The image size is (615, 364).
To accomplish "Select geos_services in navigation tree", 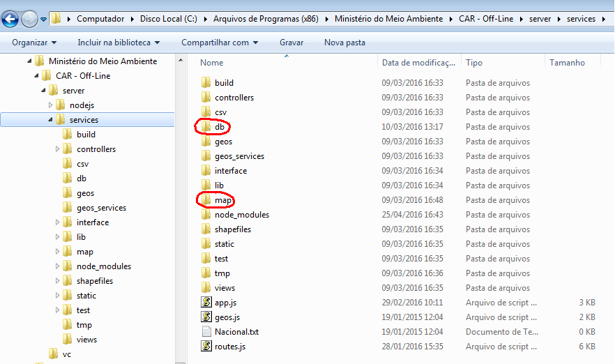I will click(101, 208).
